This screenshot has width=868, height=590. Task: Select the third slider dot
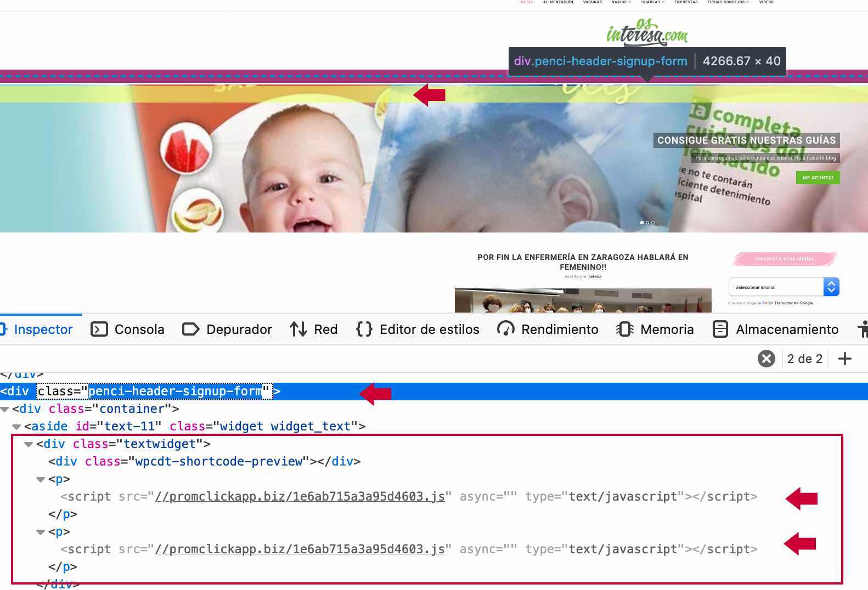click(653, 223)
